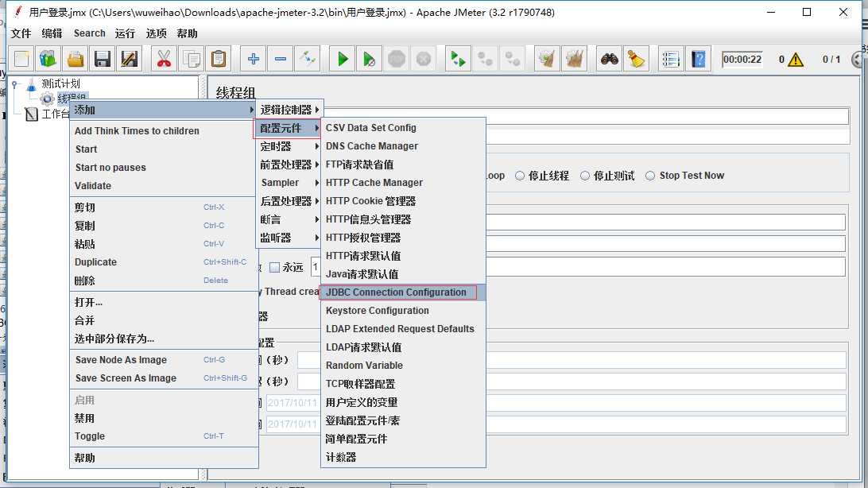868x488 pixels.
Task: Save the test plan with floppy icon
Action: tap(103, 59)
